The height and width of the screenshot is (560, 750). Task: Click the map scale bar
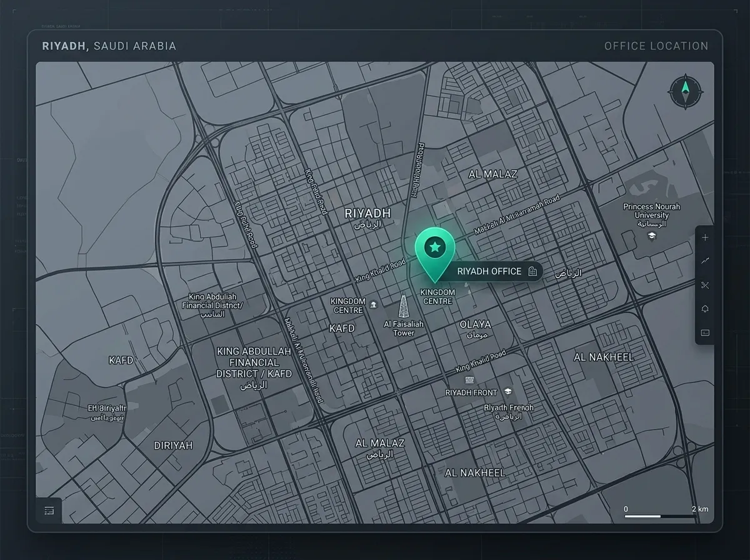[x=661, y=516]
